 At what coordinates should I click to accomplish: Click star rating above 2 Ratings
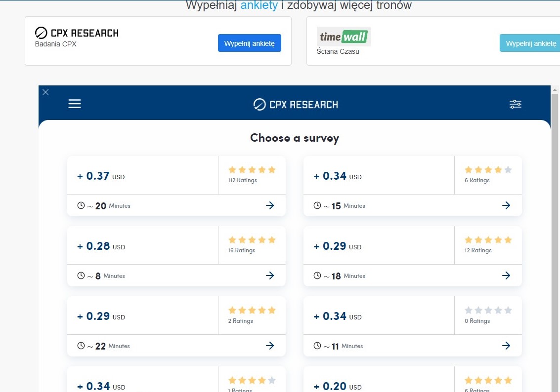click(252, 310)
